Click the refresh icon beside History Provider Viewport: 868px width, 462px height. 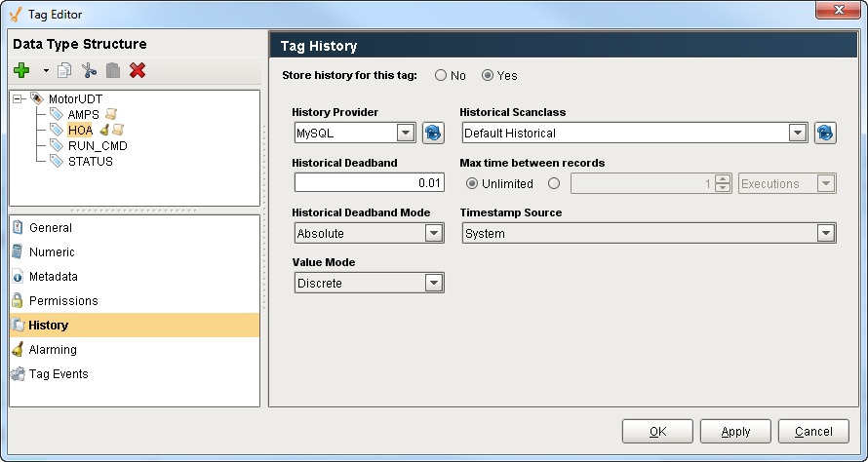pos(433,133)
